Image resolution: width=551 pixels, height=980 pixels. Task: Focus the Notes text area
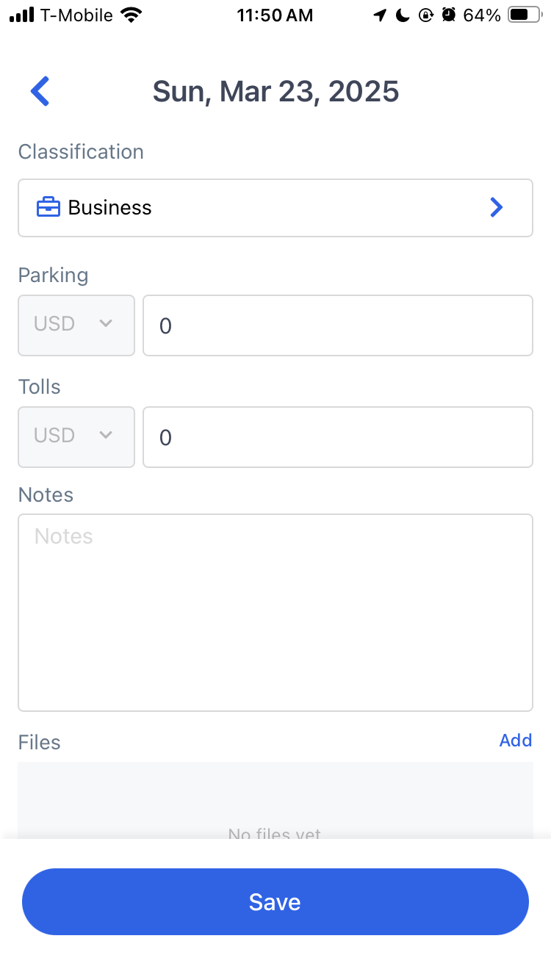(x=275, y=613)
